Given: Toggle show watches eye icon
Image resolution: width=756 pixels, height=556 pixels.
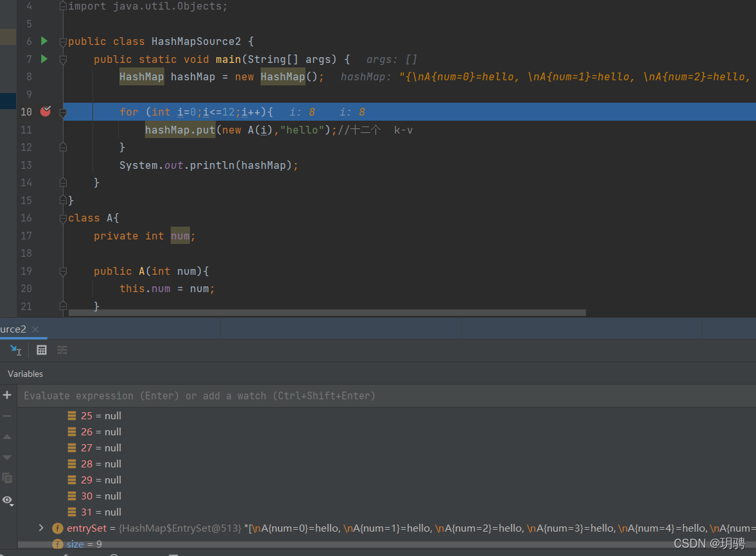Looking at the screenshot, I should (x=8, y=501).
